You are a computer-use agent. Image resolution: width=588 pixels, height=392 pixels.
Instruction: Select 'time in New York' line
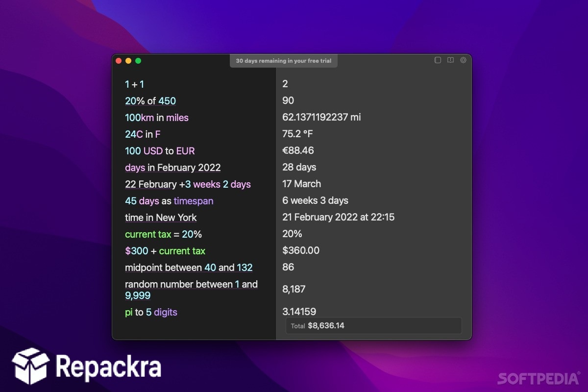click(161, 218)
